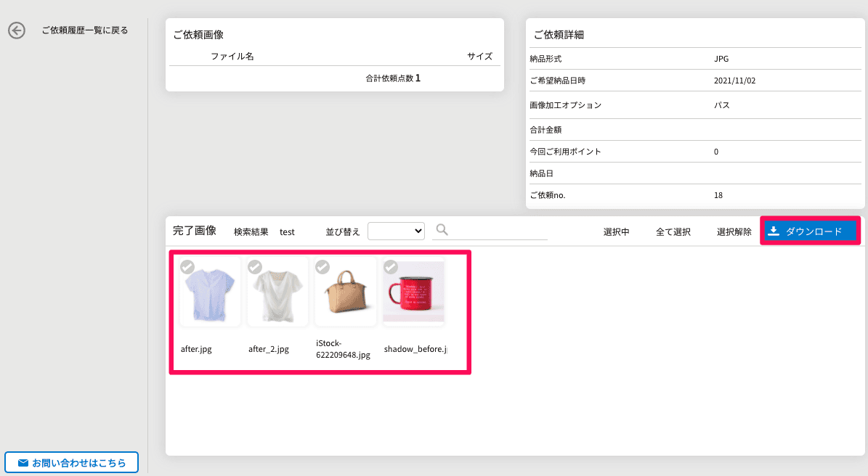868x476 pixels.
Task: Open the 並び替え sort dropdown
Action: click(x=397, y=231)
